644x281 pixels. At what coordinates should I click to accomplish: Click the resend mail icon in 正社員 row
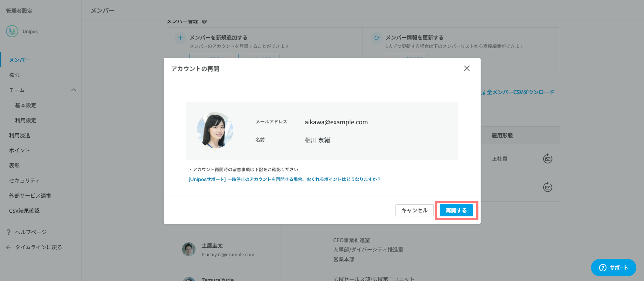coord(547,158)
